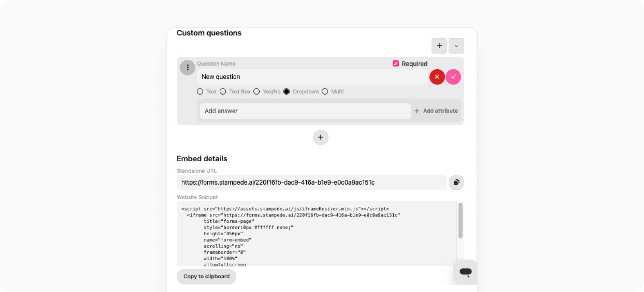
Task: Copy the Standalone URL with copy icon
Action: 456,182
